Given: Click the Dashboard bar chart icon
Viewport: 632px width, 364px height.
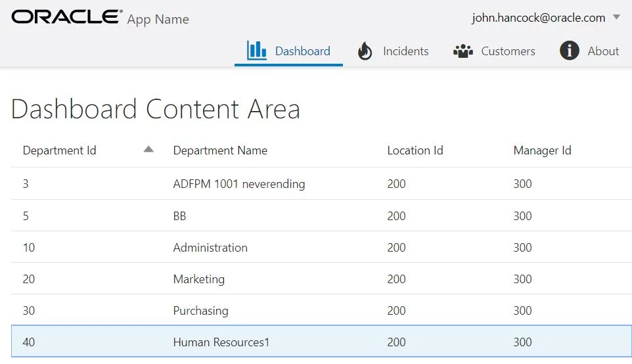Looking at the screenshot, I should tap(256, 51).
